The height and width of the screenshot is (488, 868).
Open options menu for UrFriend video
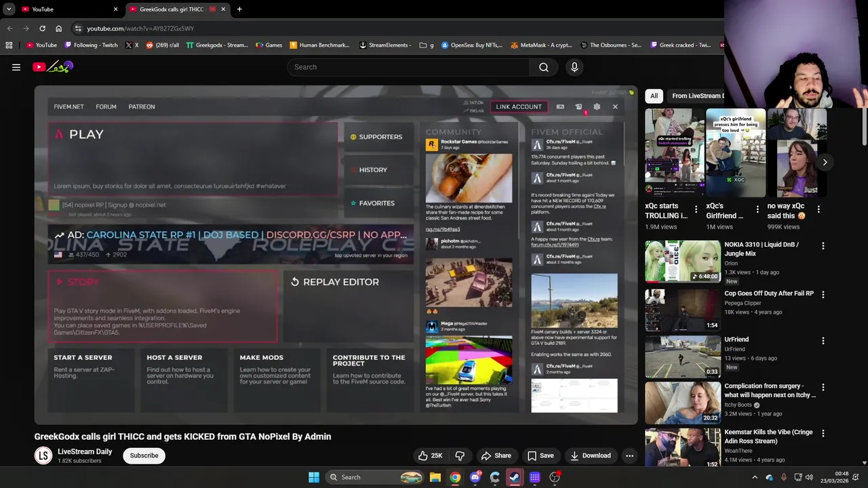pos(823,340)
